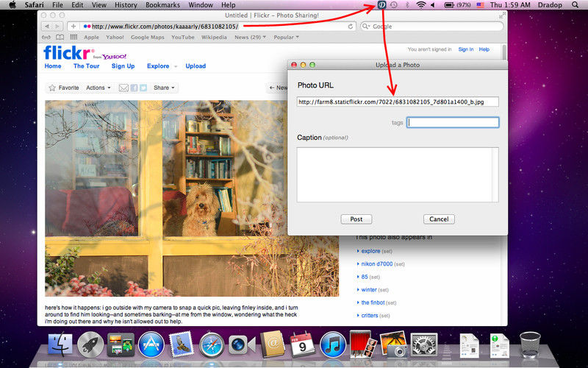
Task: Share photo on Facebook icon
Action: point(134,88)
